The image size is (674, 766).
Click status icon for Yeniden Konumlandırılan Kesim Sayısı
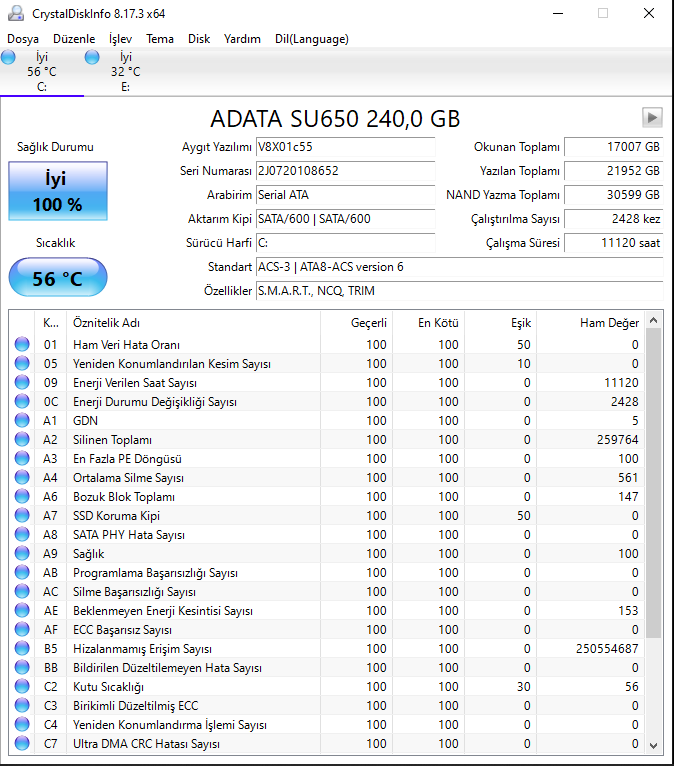(x=22, y=363)
